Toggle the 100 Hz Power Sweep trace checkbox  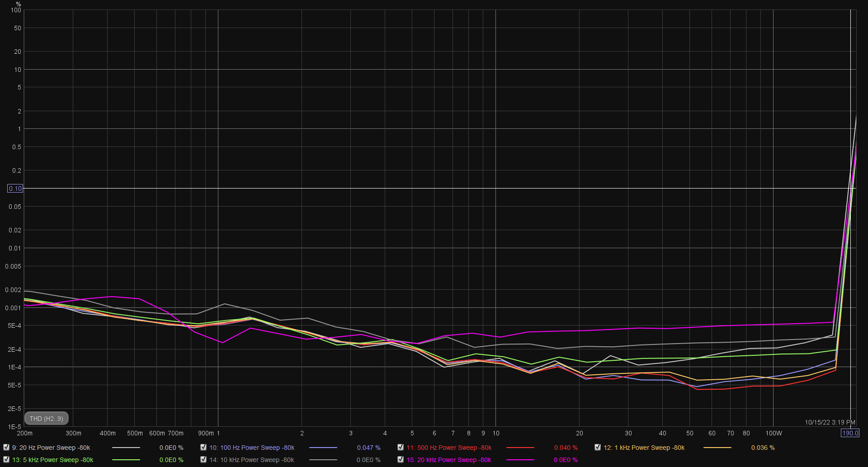pyautogui.click(x=203, y=447)
